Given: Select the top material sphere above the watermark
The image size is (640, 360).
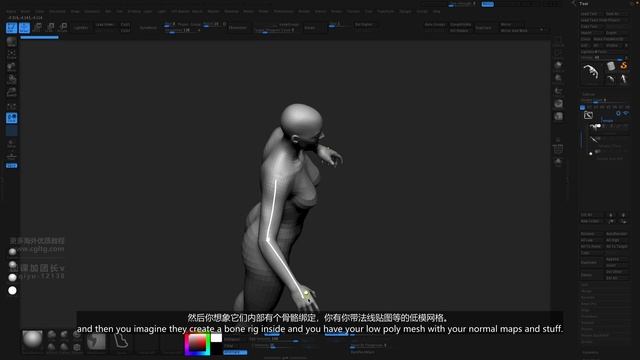Looking at the screenshot, I should click(12, 252).
